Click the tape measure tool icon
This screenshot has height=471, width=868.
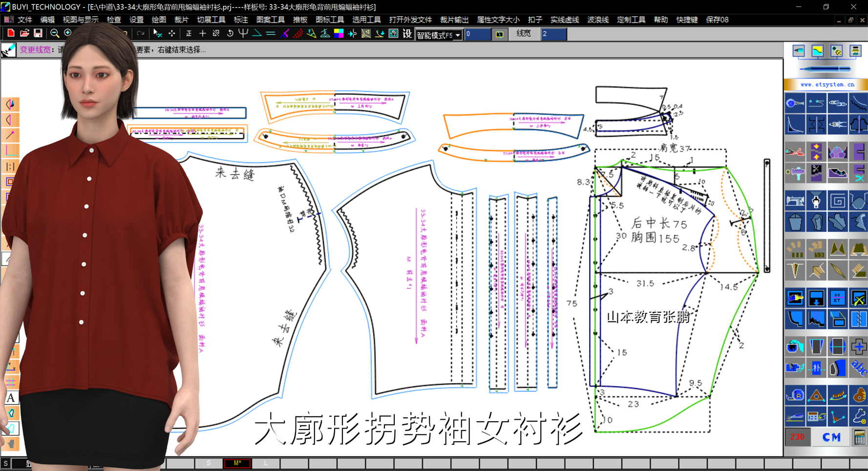(795, 396)
